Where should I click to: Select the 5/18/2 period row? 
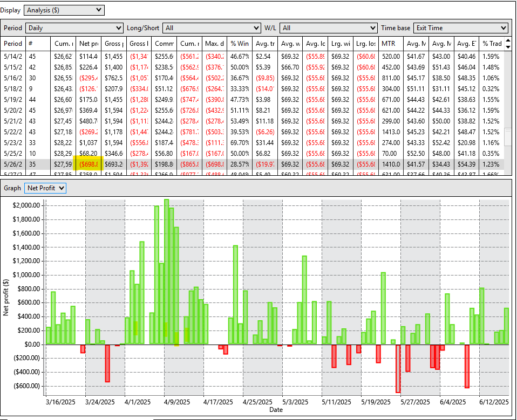[252, 89]
